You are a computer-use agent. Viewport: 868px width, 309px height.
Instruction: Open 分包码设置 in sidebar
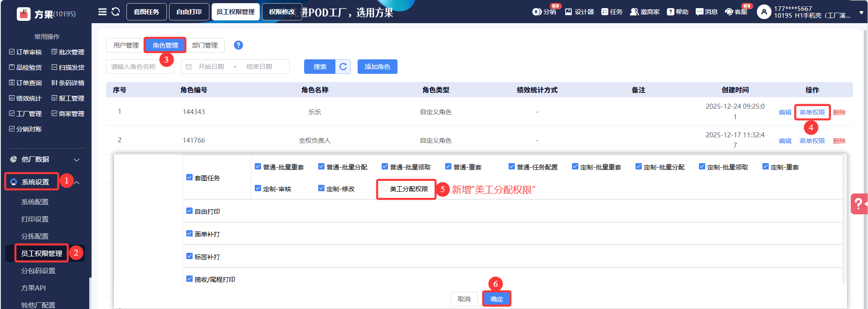[39, 271]
